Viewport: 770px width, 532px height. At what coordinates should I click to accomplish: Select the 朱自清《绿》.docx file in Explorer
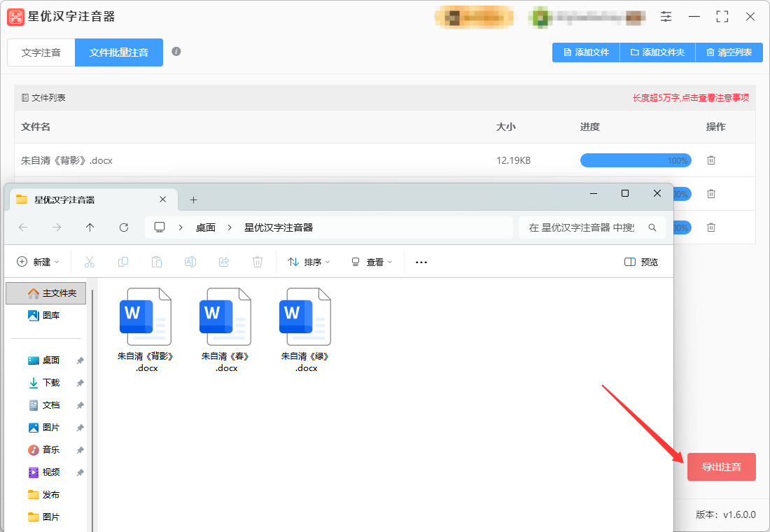[x=305, y=330]
